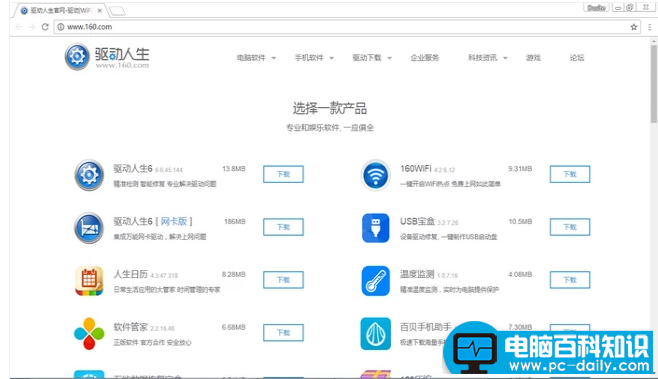This screenshot has height=379, width=658.
Task: Click the 8.28MB size text
Action: point(233,274)
